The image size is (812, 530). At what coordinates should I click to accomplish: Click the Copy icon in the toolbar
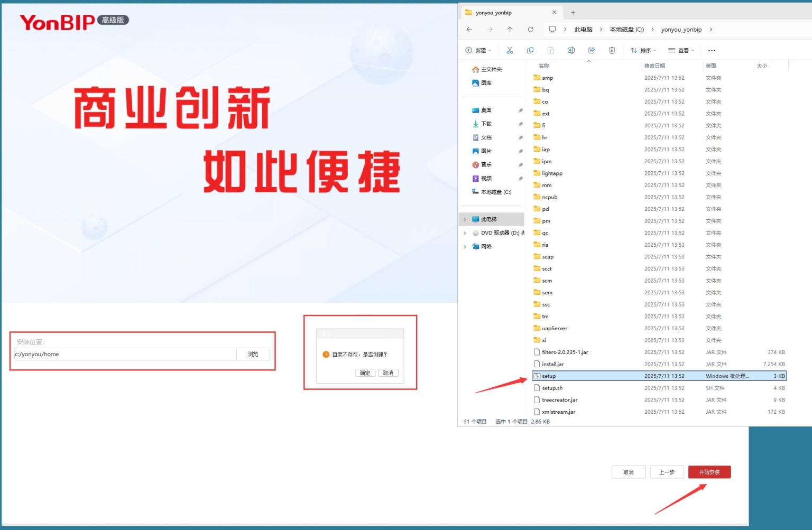pyautogui.click(x=530, y=50)
